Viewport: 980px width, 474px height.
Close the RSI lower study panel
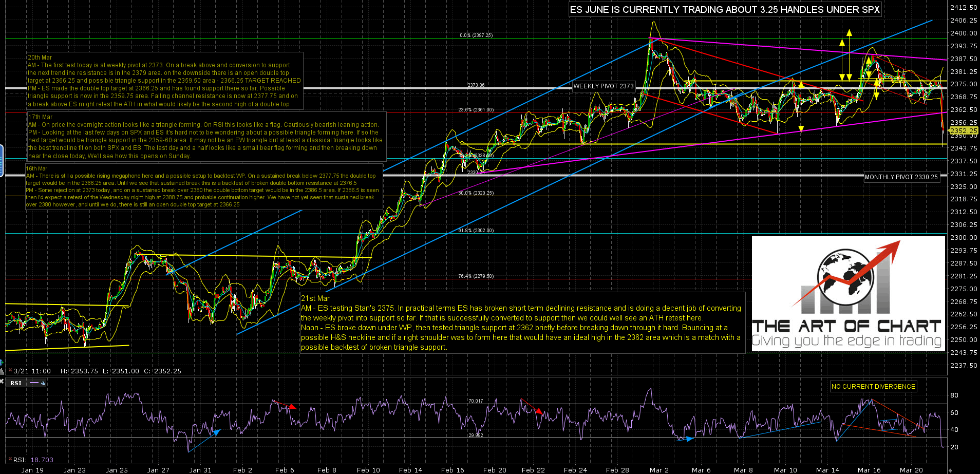(2, 382)
